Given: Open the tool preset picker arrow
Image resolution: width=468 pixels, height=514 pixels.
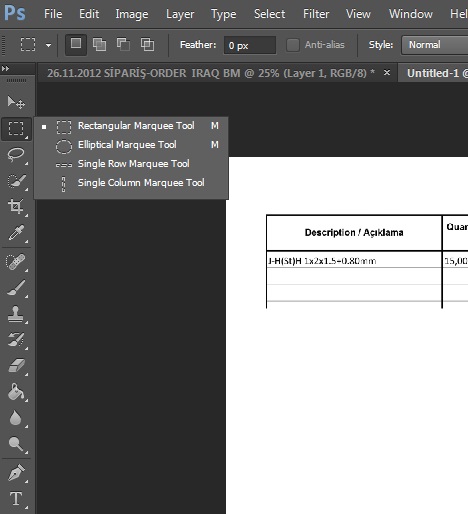Looking at the screenshot, I should point(49,45).
